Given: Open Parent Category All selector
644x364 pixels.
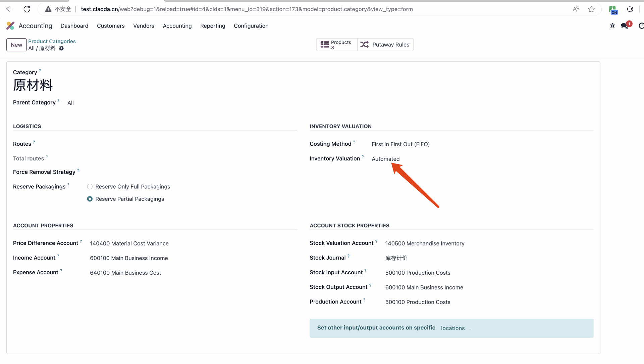Looking at the screenshot, I should tap(70, 103).
